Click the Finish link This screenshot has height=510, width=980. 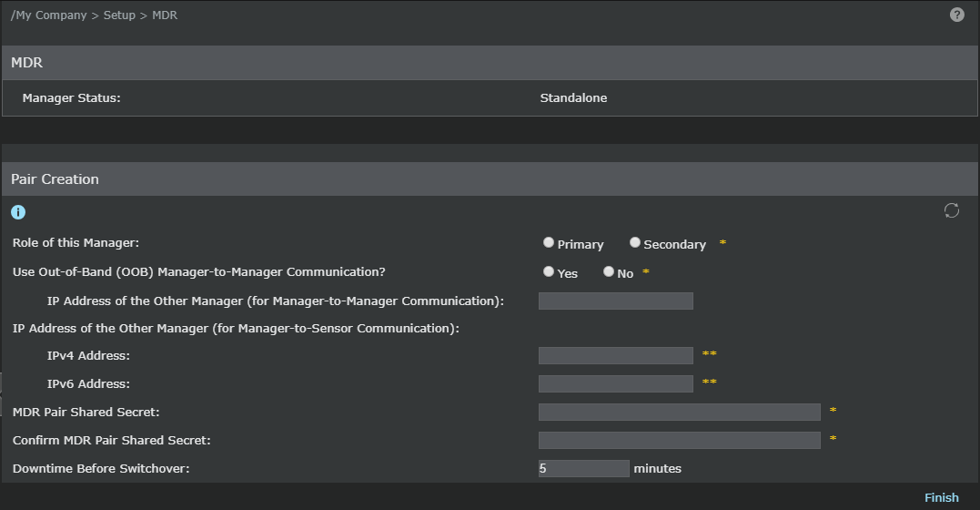tap(941, 497)
